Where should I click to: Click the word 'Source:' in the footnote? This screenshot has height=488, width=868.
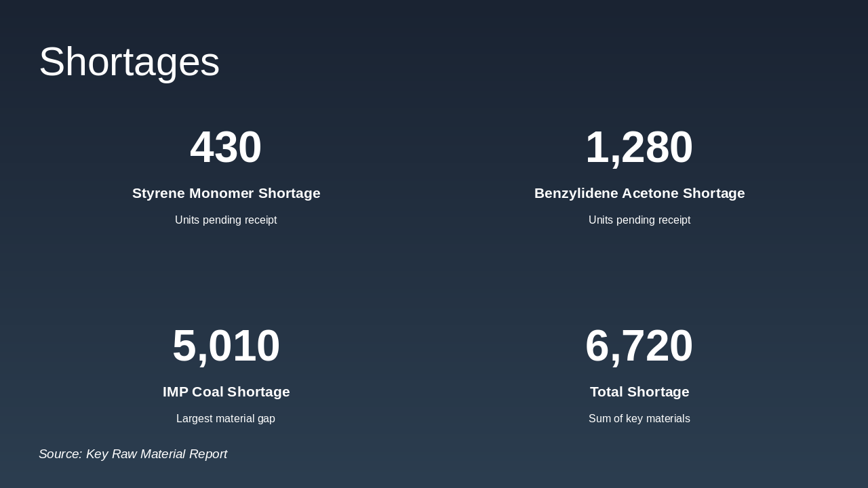pos(60,454)
